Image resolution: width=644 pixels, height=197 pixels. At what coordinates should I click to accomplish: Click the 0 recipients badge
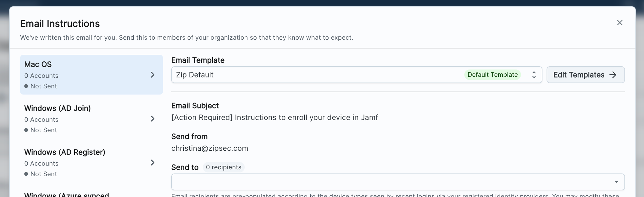pyautogui.click(x=224, y=167)
